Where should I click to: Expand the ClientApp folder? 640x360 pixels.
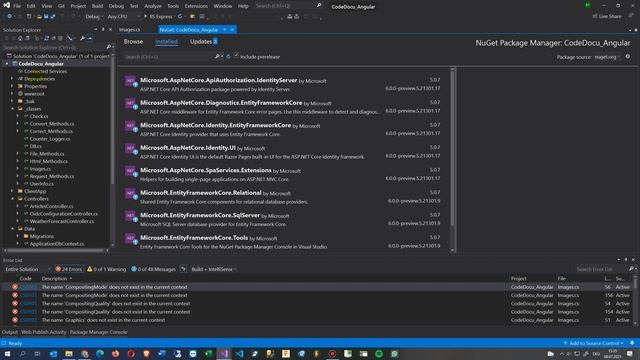12,191
